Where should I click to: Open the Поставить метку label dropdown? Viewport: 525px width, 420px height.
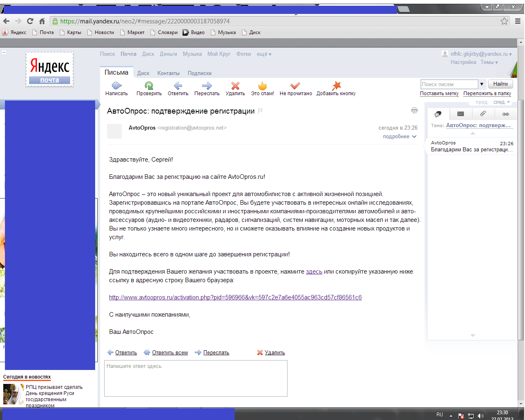[x=439, y=94]
